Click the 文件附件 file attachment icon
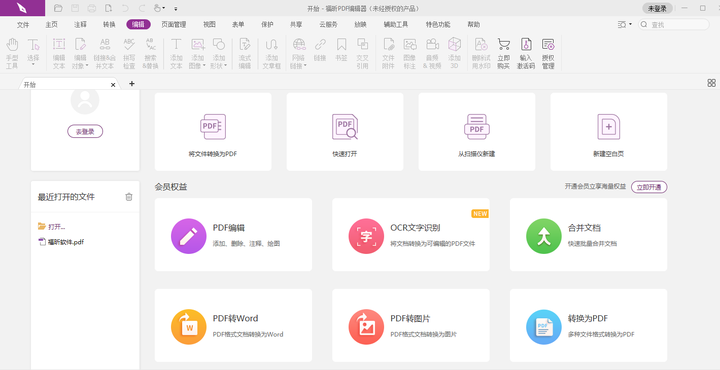Screen dimensions: 720x370 (x=388, y=45)
